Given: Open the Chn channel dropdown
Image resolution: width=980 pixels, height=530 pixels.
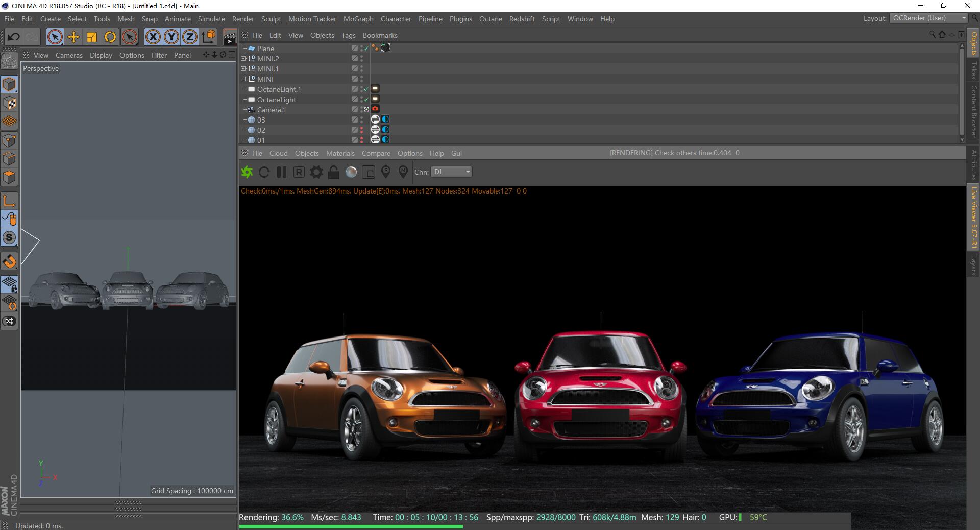Looking at the screenshot, I should coord(451,172).
